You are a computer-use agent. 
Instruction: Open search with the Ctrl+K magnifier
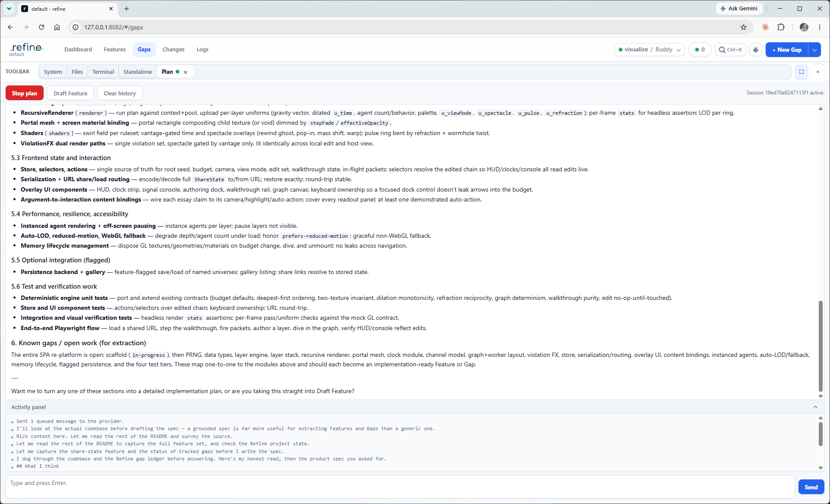click(730, 50)
